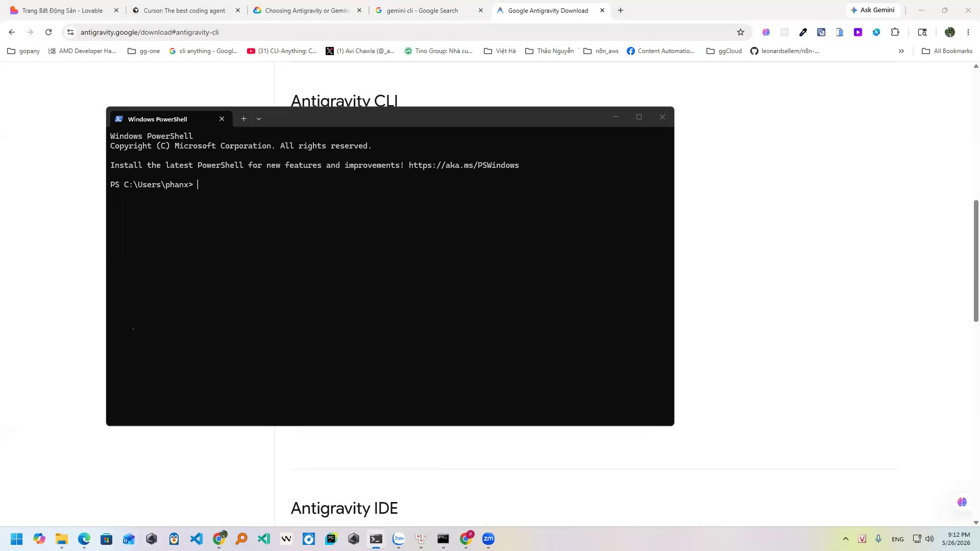Open Microsoft Edge from the taskbar
The height and width of the screenshot is (551, 980).
pyautogui.click(x=84, y=539)
